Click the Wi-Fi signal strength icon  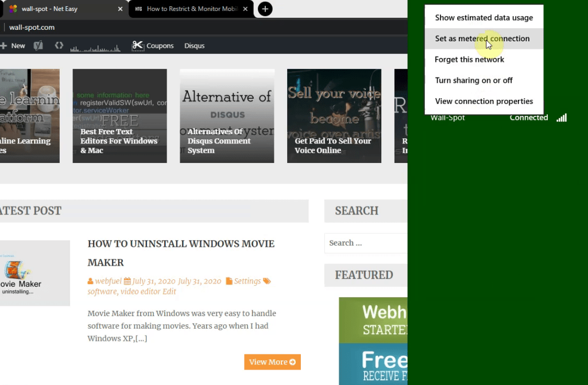pos(562,118)
